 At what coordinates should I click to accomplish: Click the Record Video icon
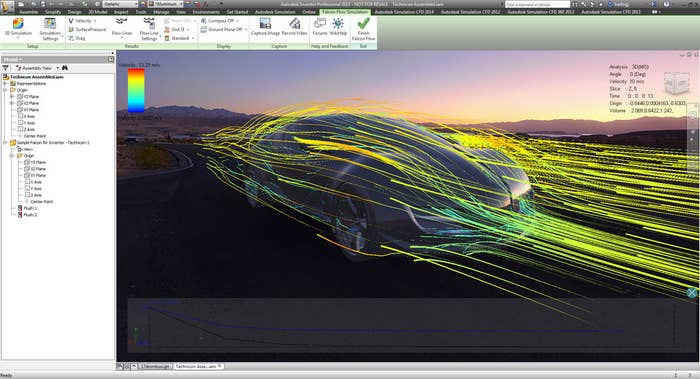click(x=295, y=27)
